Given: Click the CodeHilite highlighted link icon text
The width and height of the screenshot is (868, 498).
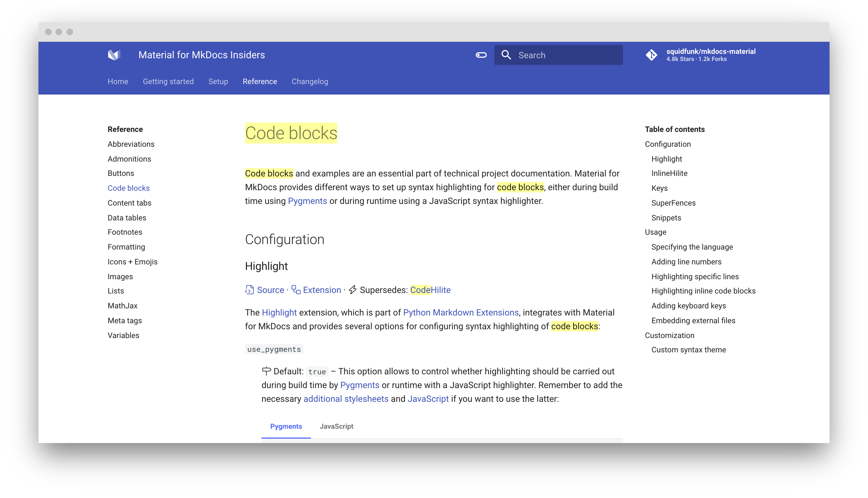Looking at the screenshot, I should pyautogui.click(x=431, y=290).
